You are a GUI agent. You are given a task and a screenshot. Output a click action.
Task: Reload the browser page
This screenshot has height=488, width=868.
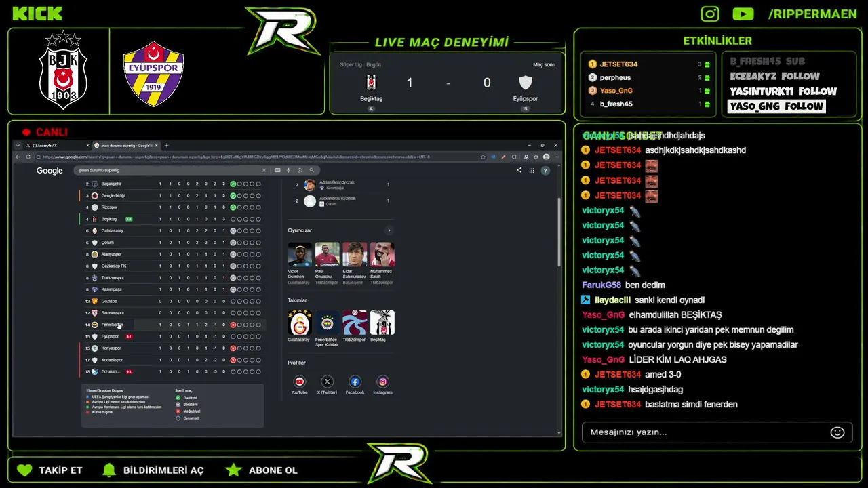click(x=28, y=157)
